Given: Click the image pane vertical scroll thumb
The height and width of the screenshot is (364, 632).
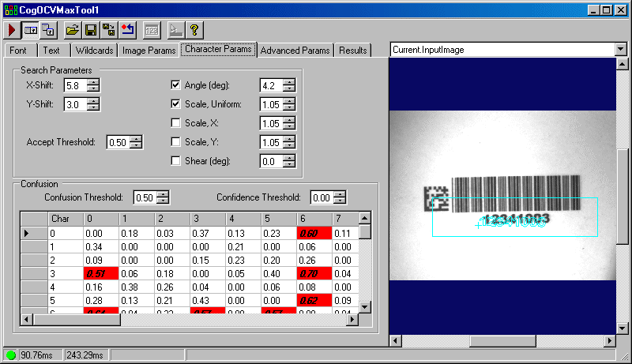Looking at the screenshot, I should [623, 196].
